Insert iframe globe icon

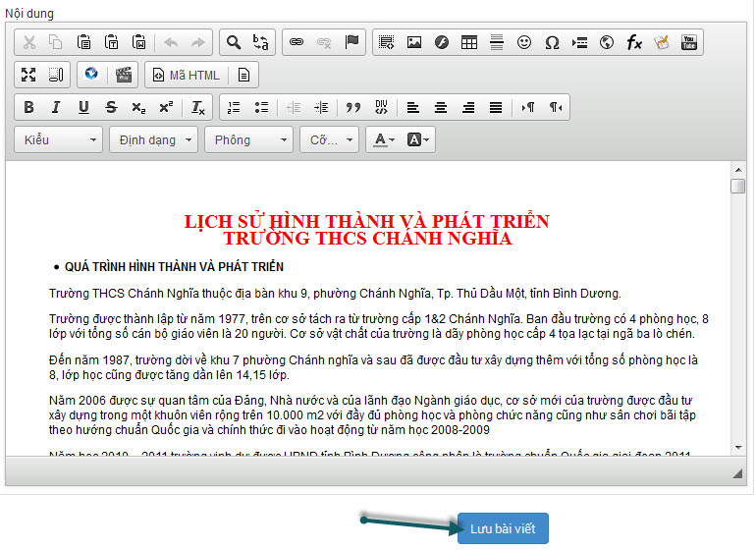pyautogui.click(x=607, y=42)
